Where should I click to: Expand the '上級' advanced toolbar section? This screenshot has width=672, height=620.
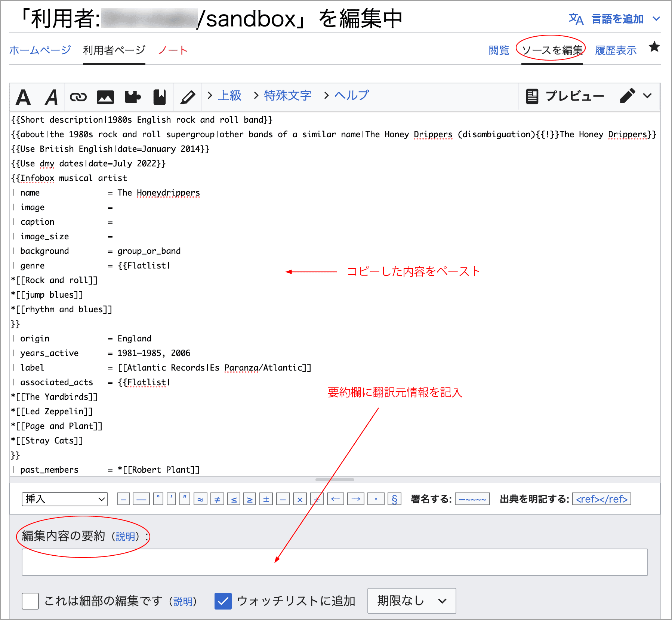pyautogui.click(x=225, y=96)
